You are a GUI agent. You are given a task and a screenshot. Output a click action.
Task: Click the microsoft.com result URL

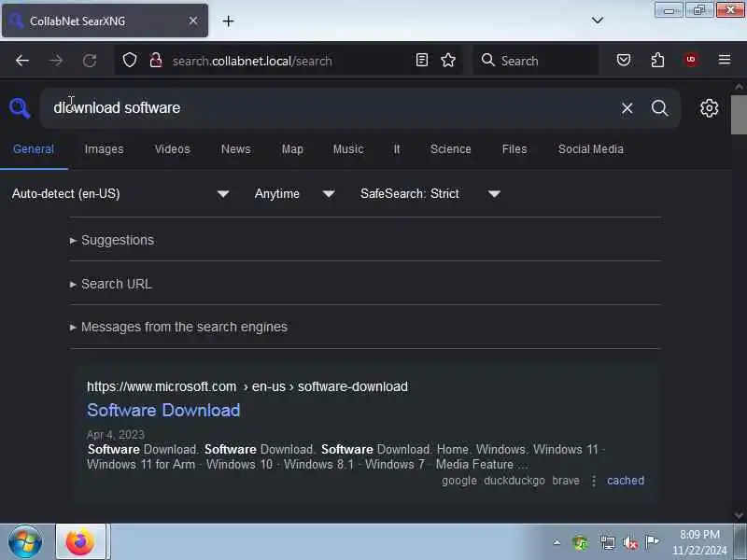click(247, 386)
